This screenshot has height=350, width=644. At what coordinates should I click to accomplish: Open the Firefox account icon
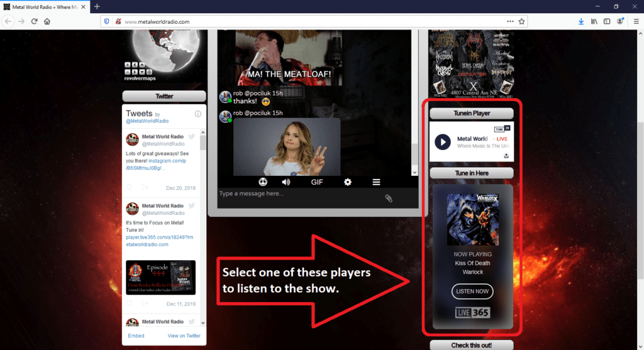point(620,21)
